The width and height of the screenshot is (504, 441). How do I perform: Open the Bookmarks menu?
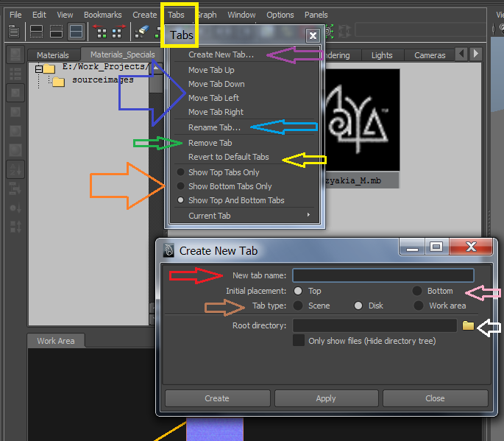103,15
